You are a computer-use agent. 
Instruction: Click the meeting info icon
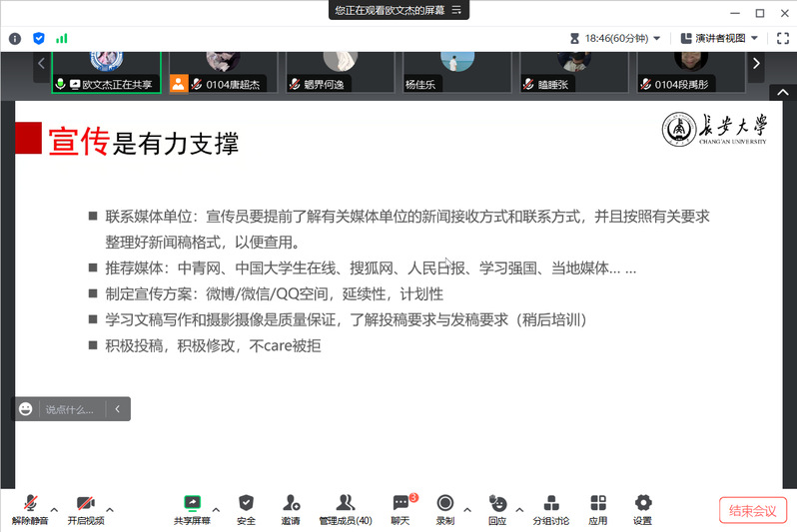coord(15,38)
